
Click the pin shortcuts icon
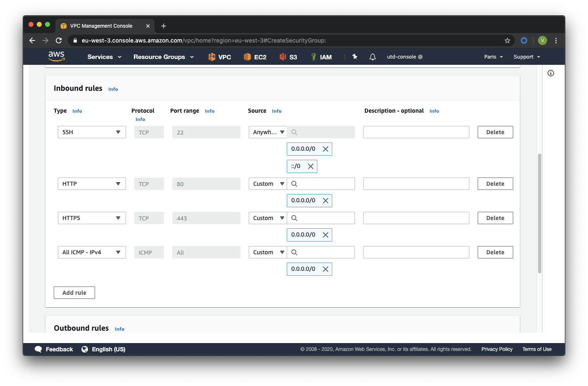click(355, 57)
